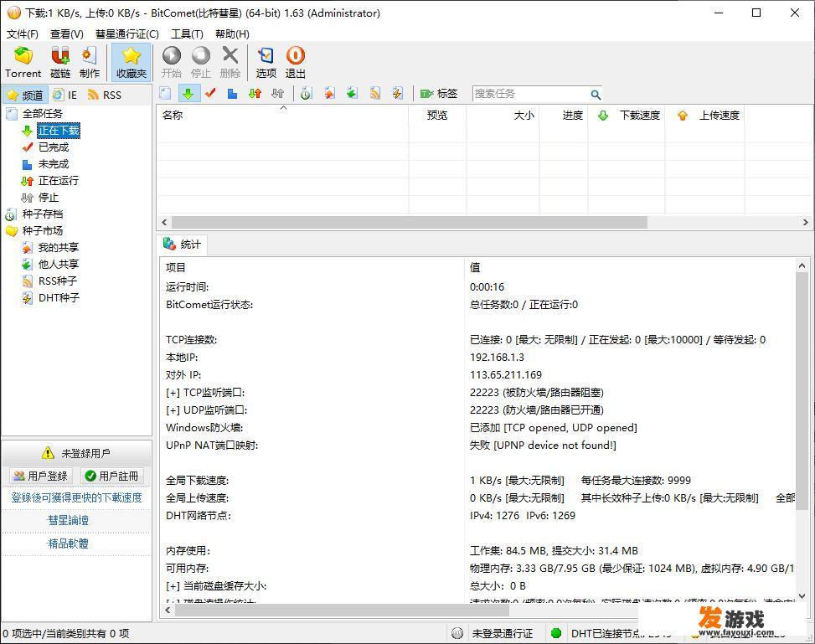Screen dimensions: 815x644
Task: Select DHT种子 in the tree
Action: click(59, 298)
